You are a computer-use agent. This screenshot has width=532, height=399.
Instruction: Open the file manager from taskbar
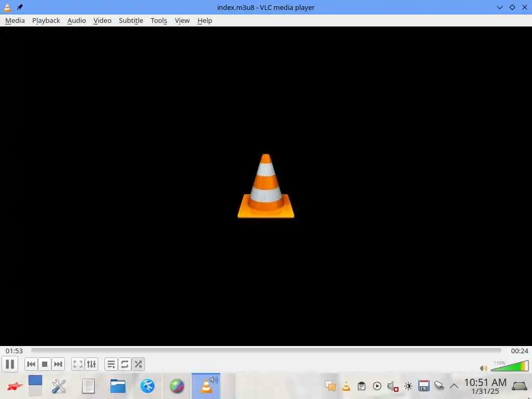point(118,386)
